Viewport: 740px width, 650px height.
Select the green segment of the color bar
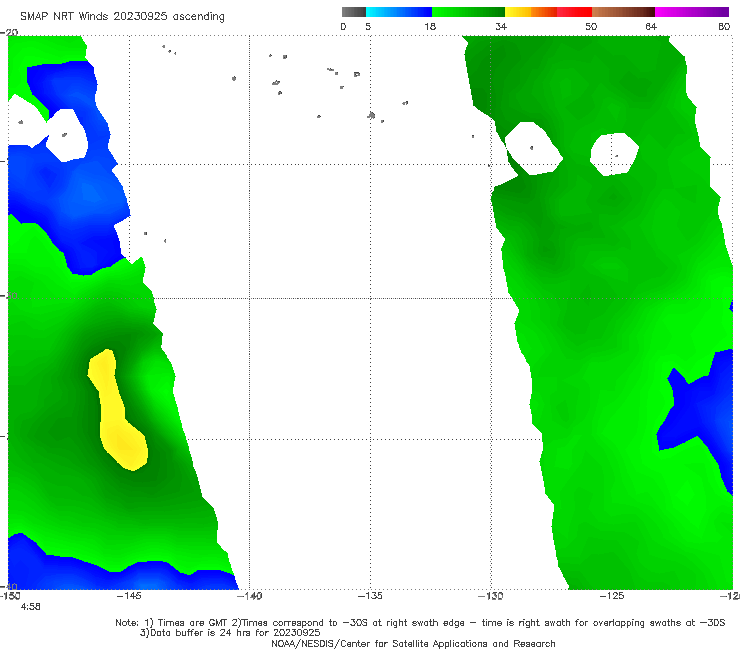click(x=468, y=12)
